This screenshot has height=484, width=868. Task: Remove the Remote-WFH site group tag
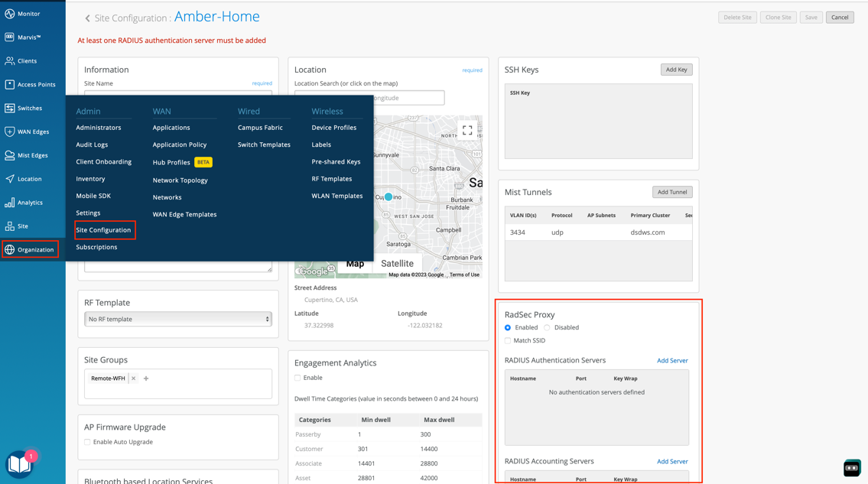tap(133, 378)
